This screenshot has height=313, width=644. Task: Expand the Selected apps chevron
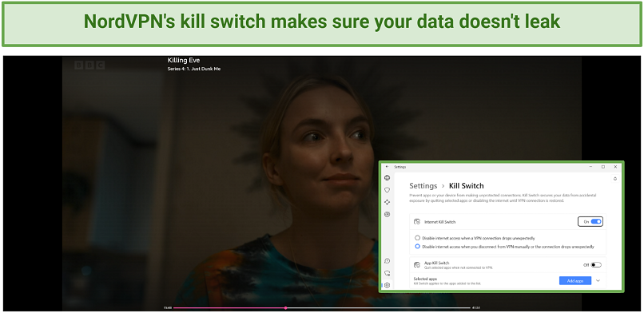click(x=598, y=280)
